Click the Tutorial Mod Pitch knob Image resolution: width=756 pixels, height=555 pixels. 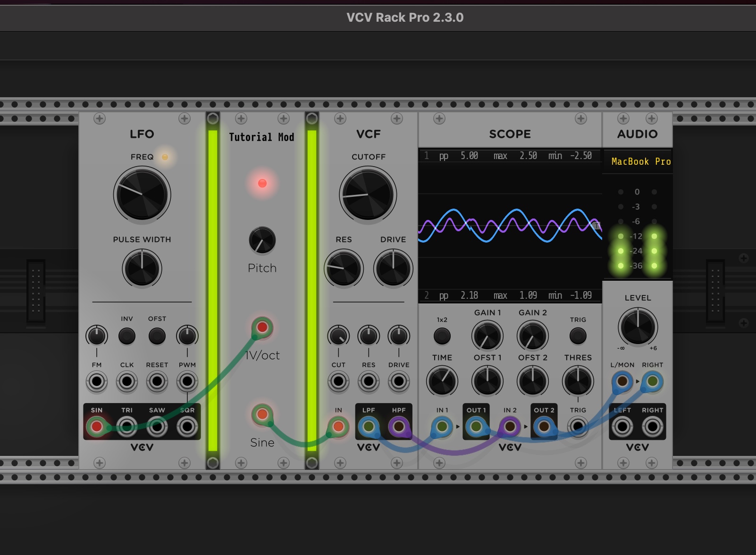(x=262, y=240)
